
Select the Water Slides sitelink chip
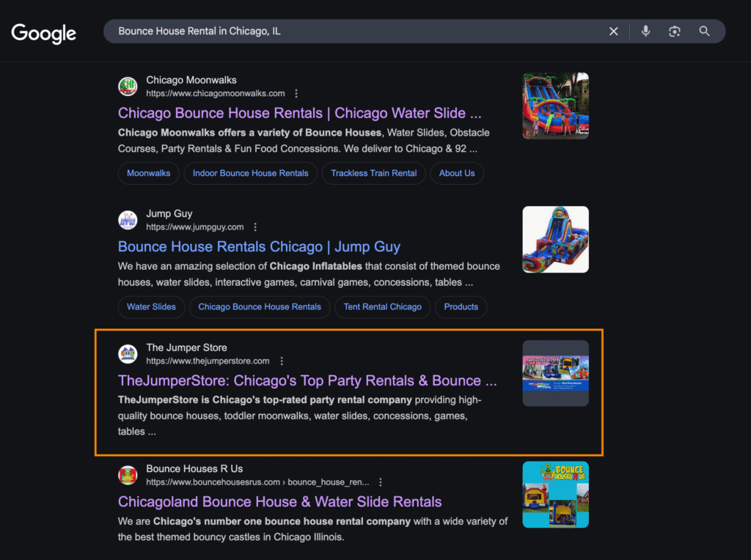[151, 307]
